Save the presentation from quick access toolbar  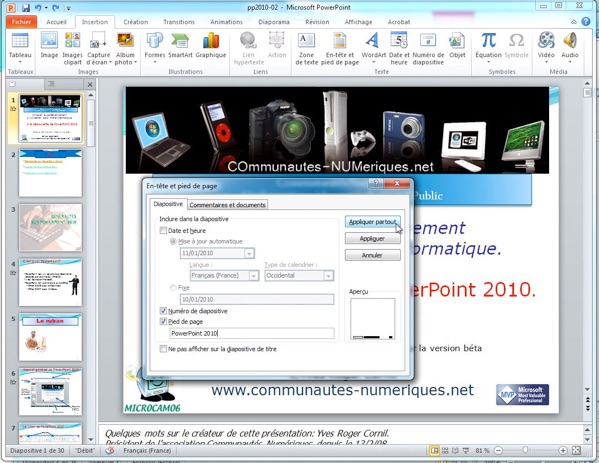click(x=25, y=8)
